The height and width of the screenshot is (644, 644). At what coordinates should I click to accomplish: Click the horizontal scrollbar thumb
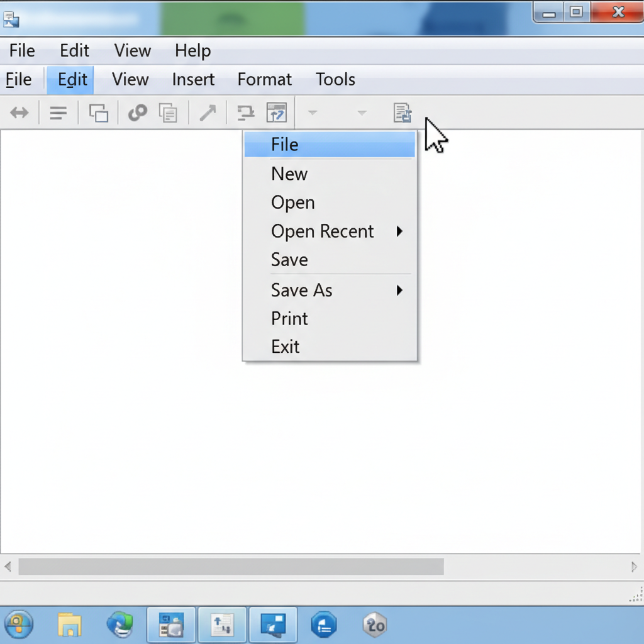coord(231,567)
